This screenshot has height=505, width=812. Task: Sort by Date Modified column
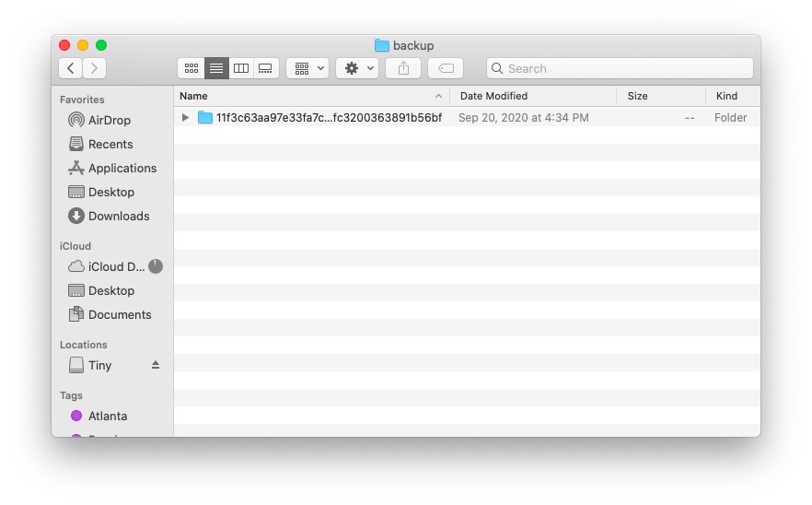click(x=532, y=96)
